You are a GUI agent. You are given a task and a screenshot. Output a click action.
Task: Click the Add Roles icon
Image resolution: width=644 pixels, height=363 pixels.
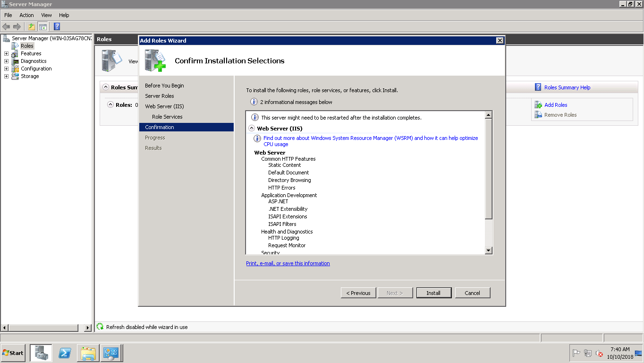[x=538, y=105]
